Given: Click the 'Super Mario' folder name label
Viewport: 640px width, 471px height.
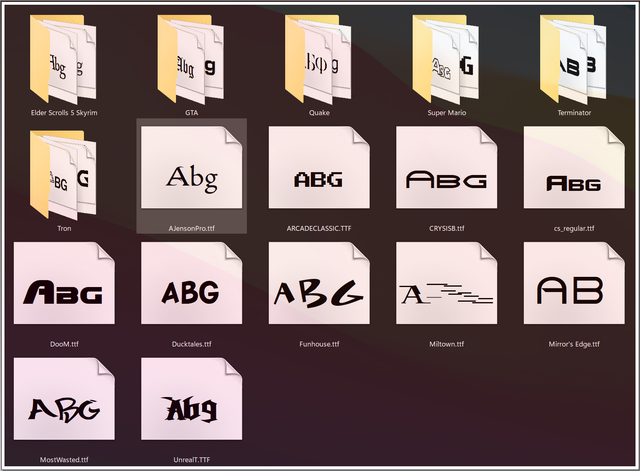Looking at the screenshot, I should point(447,113).
